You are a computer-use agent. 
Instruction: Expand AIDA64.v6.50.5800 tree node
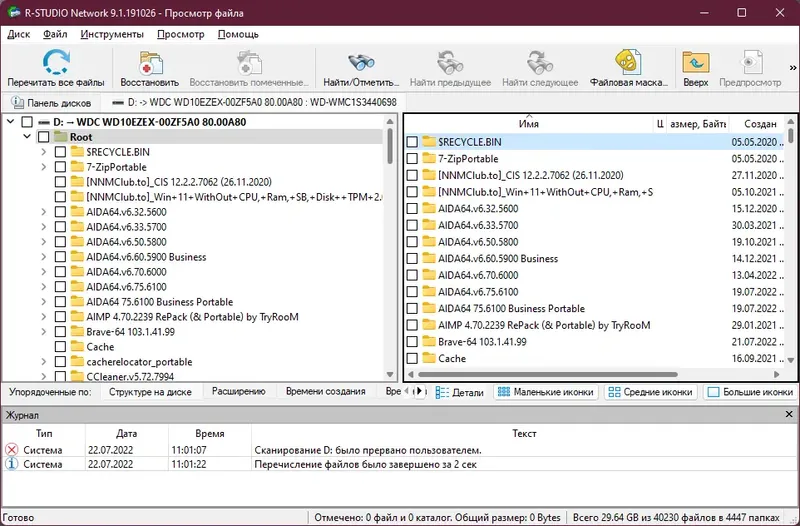click(44, 242)
